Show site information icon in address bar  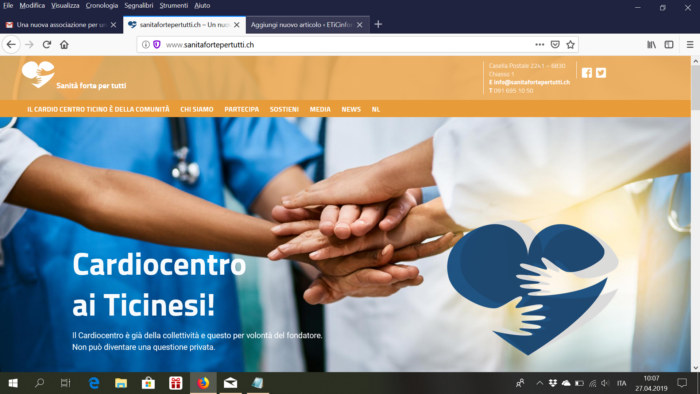pos(146,45)
